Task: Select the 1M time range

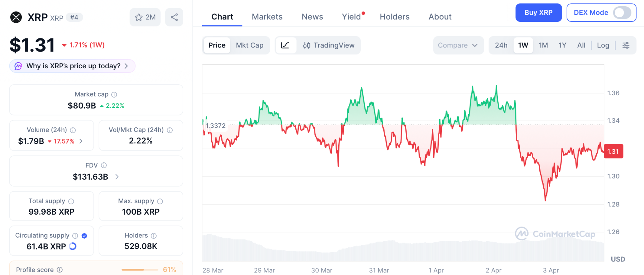Action: [543, 45]
